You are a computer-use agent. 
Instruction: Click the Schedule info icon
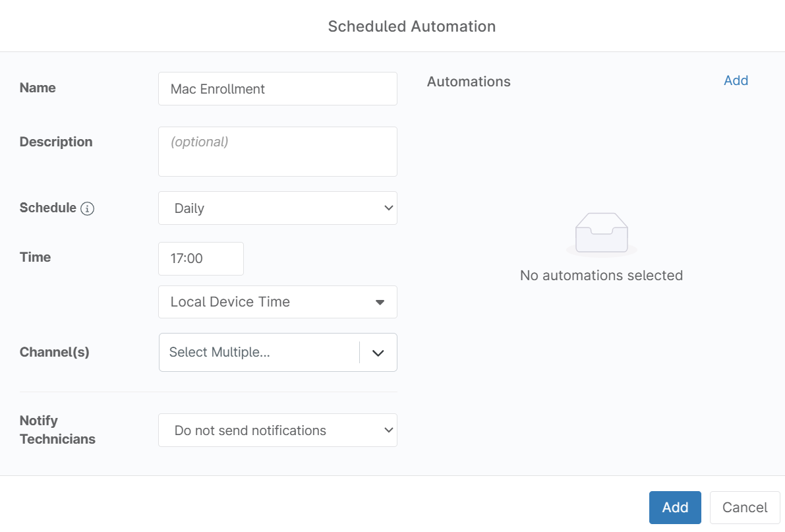click(x=87, y=208)
